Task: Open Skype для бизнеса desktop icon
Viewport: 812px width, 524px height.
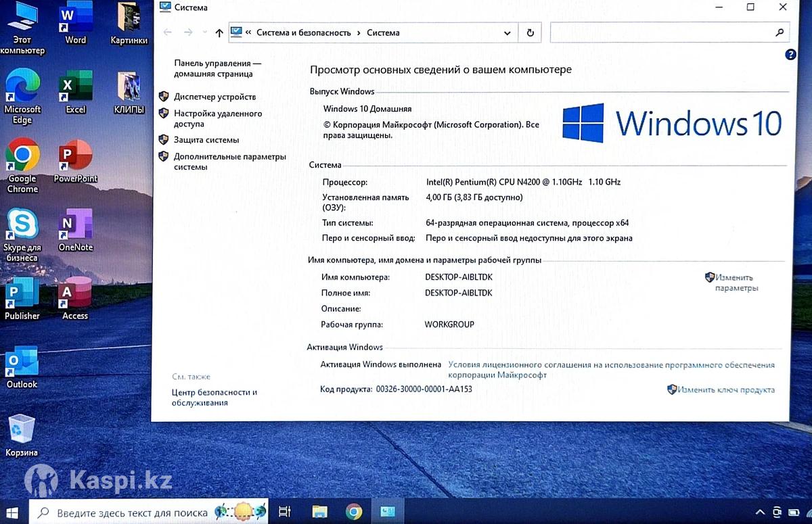Action: (22, 235)
